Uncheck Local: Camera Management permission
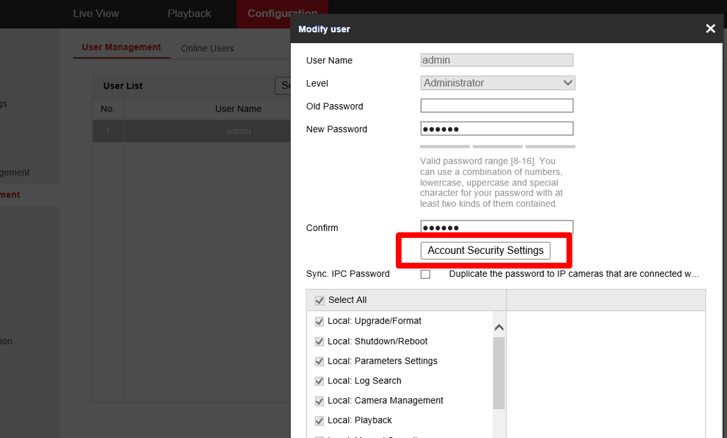 click(319, 401)
